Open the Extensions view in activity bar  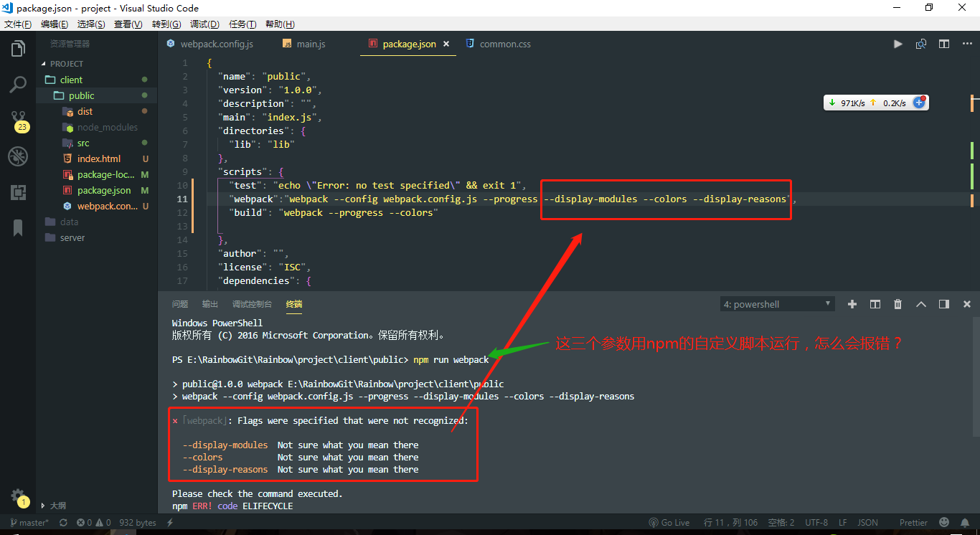point(18,192)
